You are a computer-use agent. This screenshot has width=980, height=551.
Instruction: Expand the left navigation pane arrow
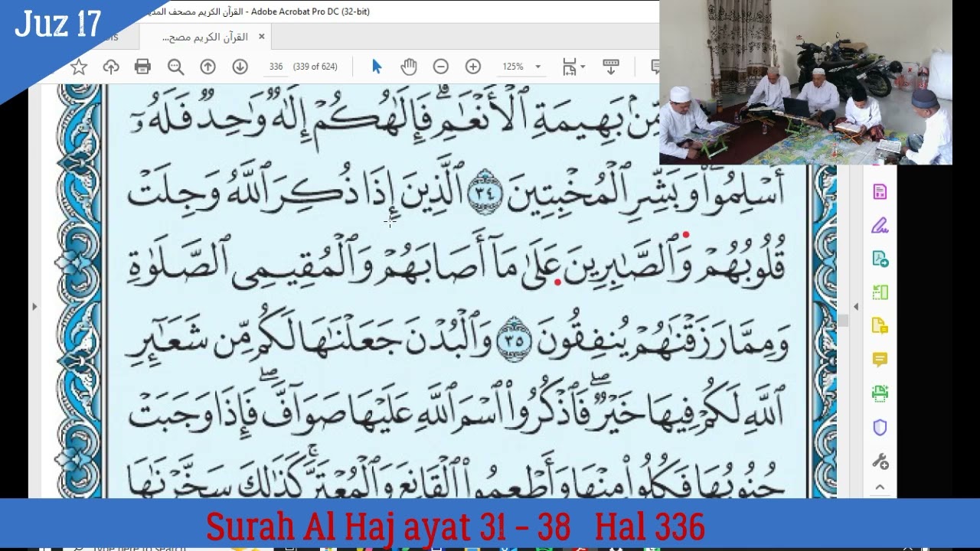(34, 307)
